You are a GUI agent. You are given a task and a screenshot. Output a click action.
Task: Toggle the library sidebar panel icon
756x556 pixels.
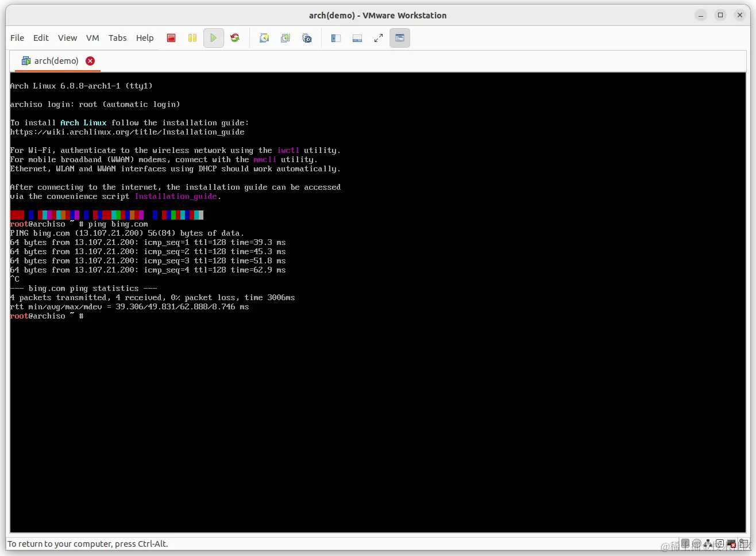[x=336, y=38]
